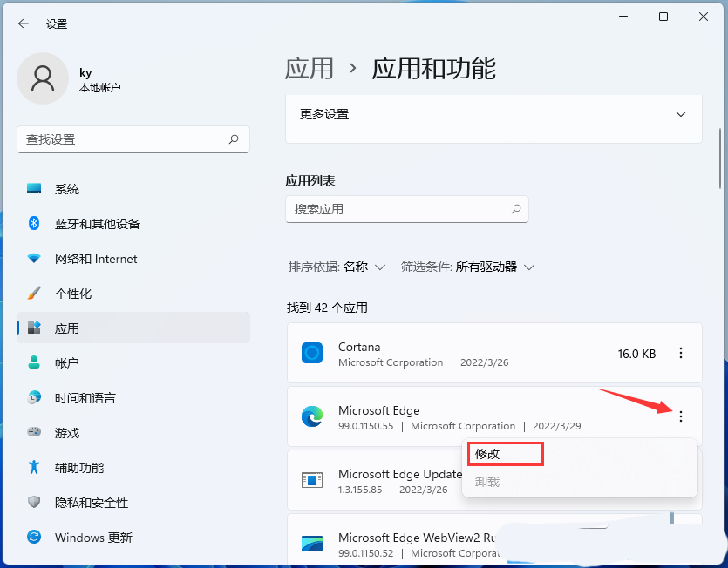Select 卸载 from the context menu
The height and width of the screenshot is (568, 728).
pyautogui.click(x=488, y=482)
